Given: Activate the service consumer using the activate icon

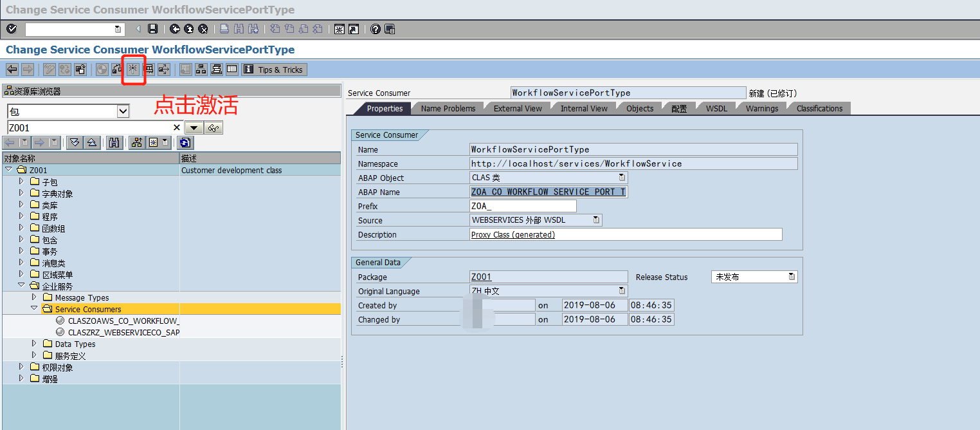Looking at the screenshot, I should click(133, 70).
